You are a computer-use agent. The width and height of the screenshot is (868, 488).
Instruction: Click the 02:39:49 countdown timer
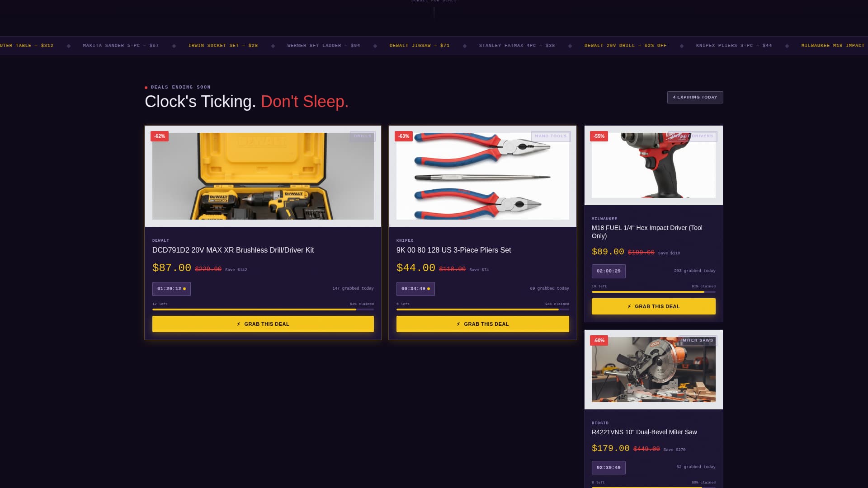click(609, 468)
